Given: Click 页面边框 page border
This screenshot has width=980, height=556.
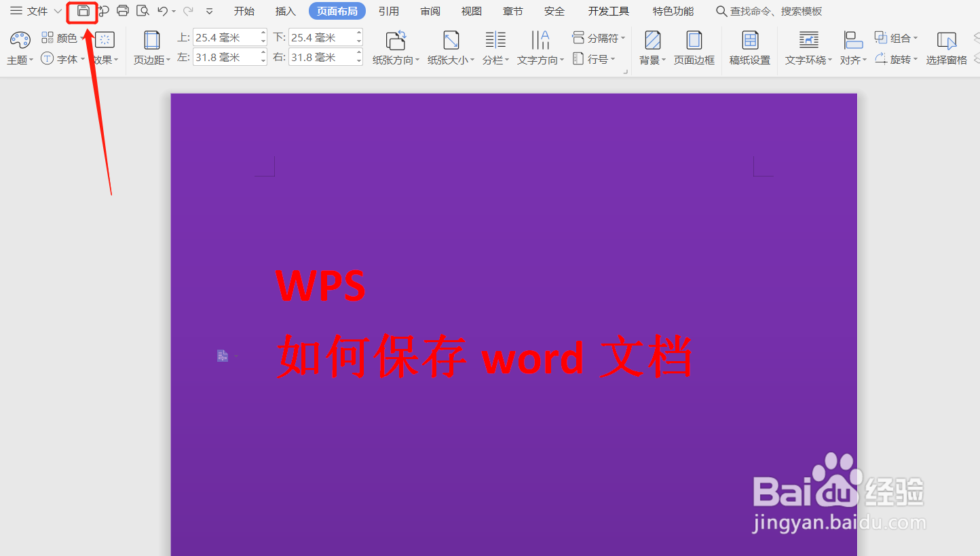Looking at the screenshot, I should 694,48.
